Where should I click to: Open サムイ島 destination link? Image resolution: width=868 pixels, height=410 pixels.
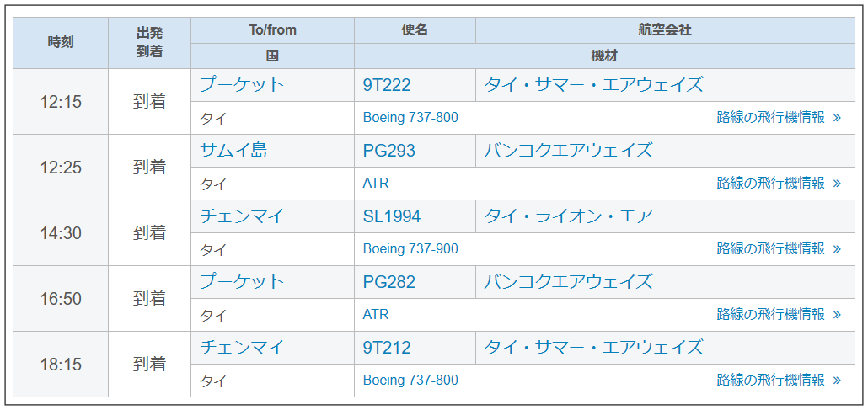click(x=233, y=150)
